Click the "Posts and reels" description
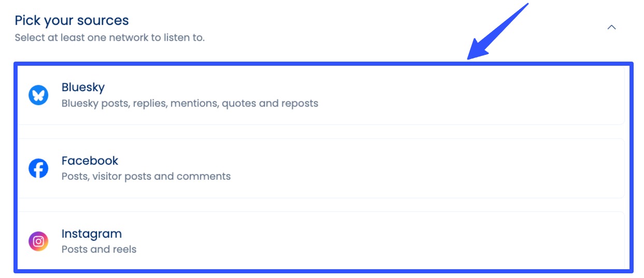Screen dimensions: 644x278 coord(98,249)
